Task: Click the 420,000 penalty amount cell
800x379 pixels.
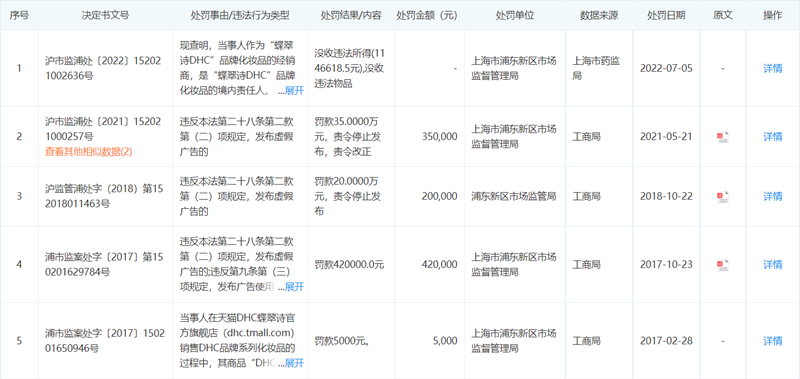Action: coord(439,265)
